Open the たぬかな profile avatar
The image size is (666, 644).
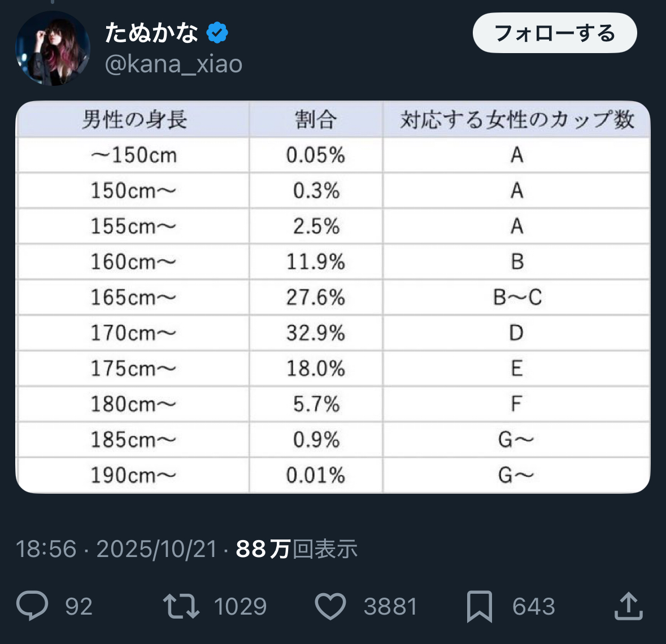tap(53, 49)
